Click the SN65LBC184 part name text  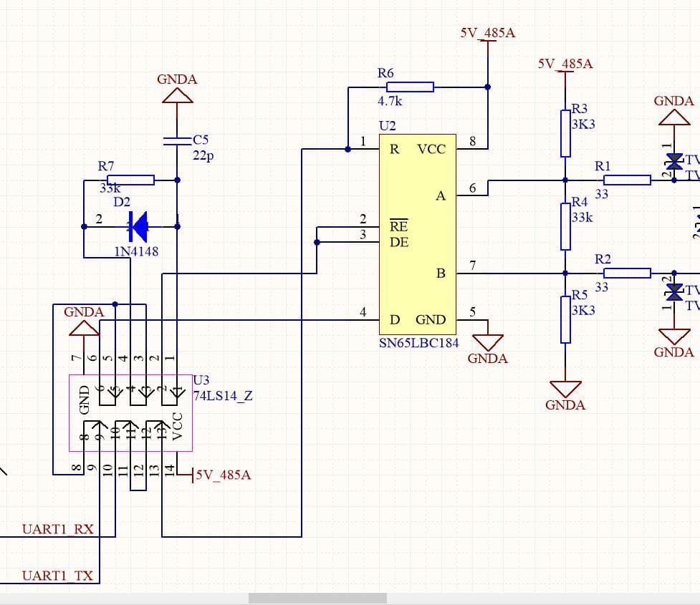pos(418,343)
